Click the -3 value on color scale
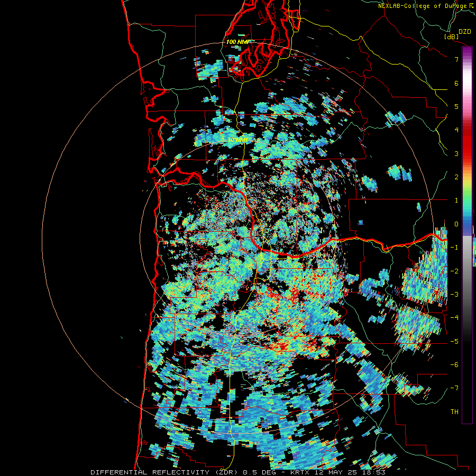The image size is (476, 476). tap(454, 295)
